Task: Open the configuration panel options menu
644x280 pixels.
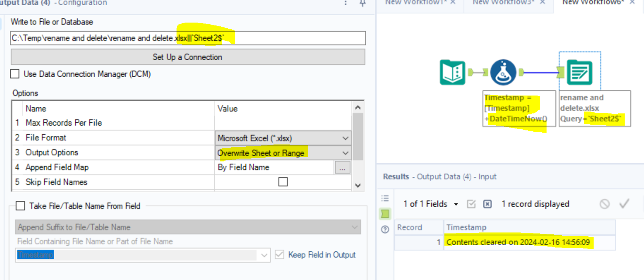Action: [x=345, y=3]
